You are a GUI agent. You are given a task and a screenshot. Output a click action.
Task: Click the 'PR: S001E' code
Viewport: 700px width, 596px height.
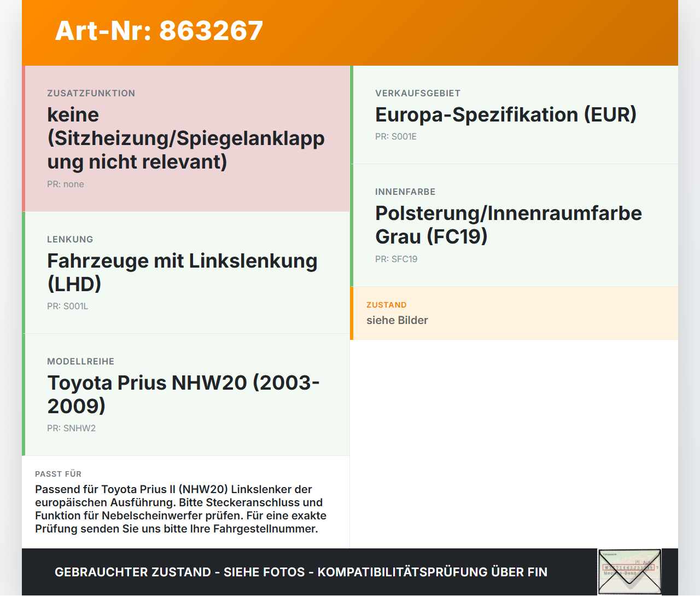pos(396,137)
